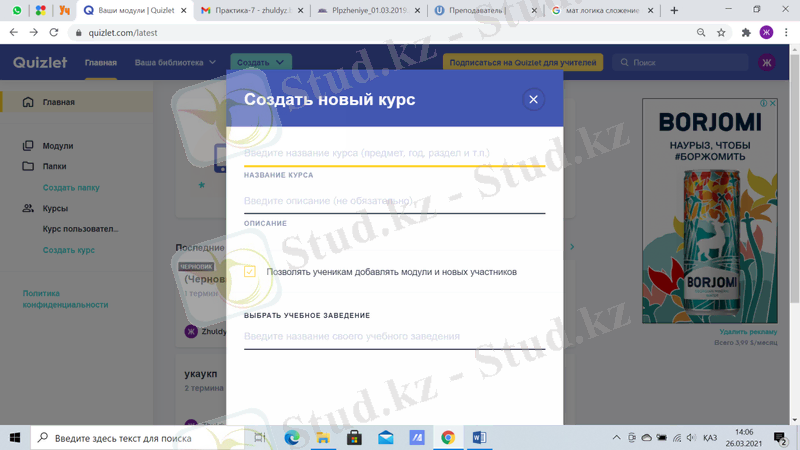Viewport: 800px width, 450px height.
Task: Click the WhatsApp pinned tab
Action: coord(17,10)
